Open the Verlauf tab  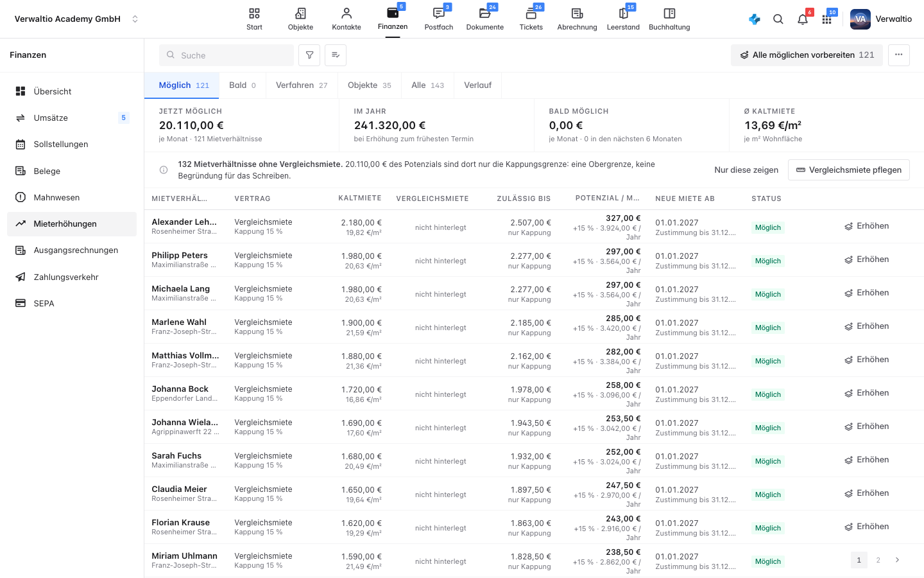478,85
